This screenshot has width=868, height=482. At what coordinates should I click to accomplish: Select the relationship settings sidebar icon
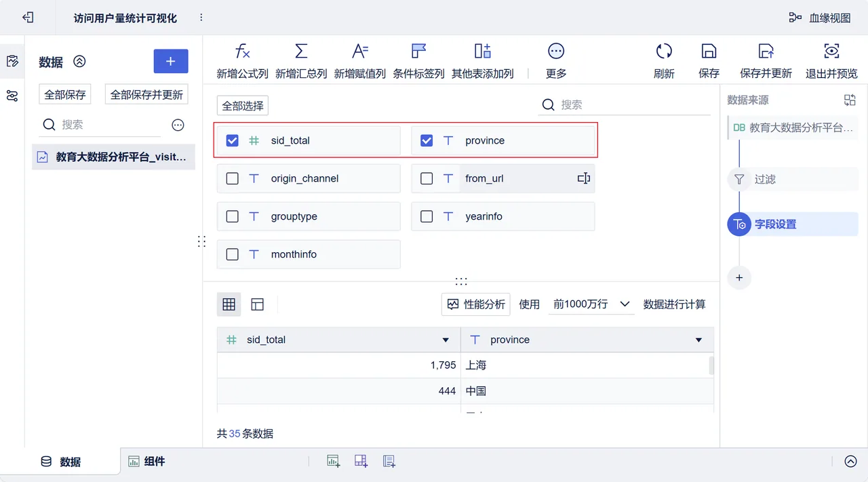point(12,96)
